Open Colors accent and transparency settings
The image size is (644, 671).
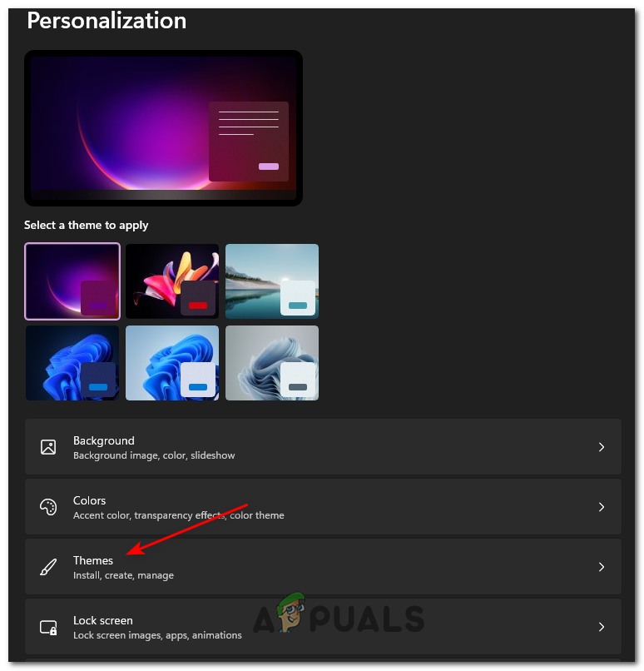click(323, 507)
